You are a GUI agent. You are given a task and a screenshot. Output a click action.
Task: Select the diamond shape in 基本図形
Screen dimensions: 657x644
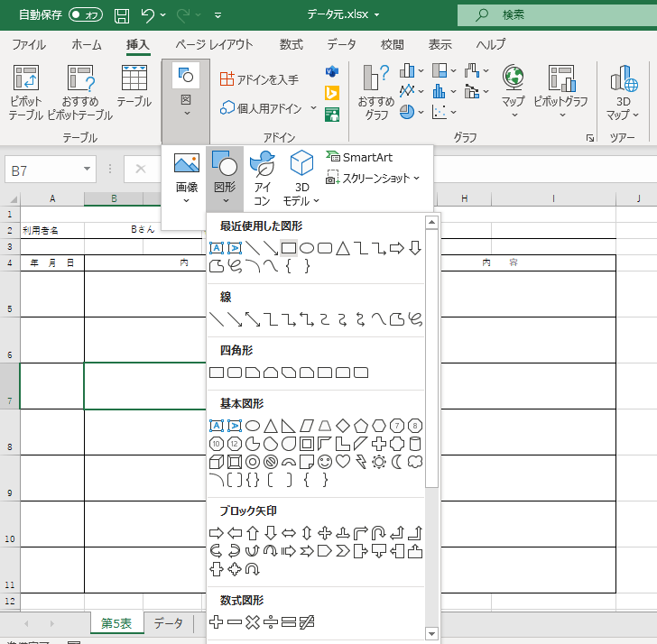pyautogui.click(x=343, y=426)
